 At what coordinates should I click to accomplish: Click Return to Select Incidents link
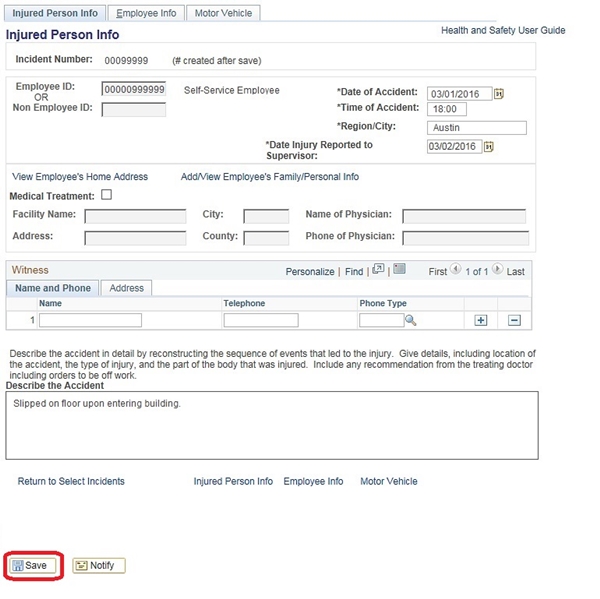[71, 481]
